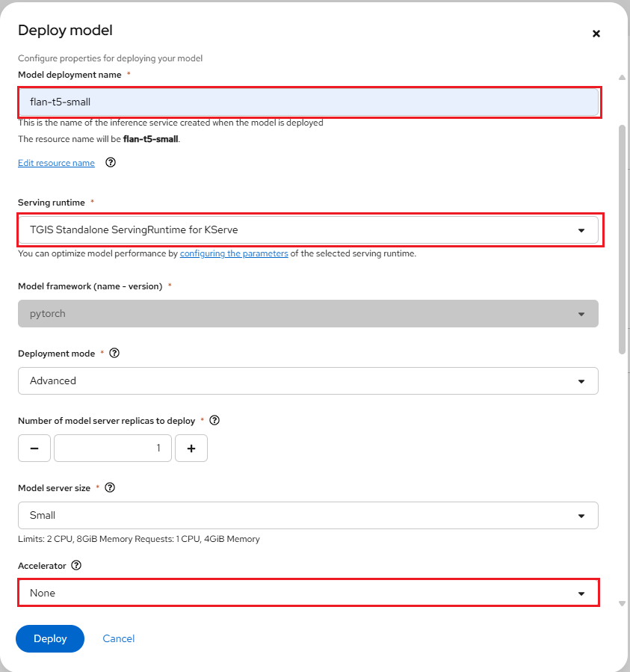Screen dimensions: 630x672
Task: Click the disabled Model framework pytorch dropdown
Action: pos(308,314)
